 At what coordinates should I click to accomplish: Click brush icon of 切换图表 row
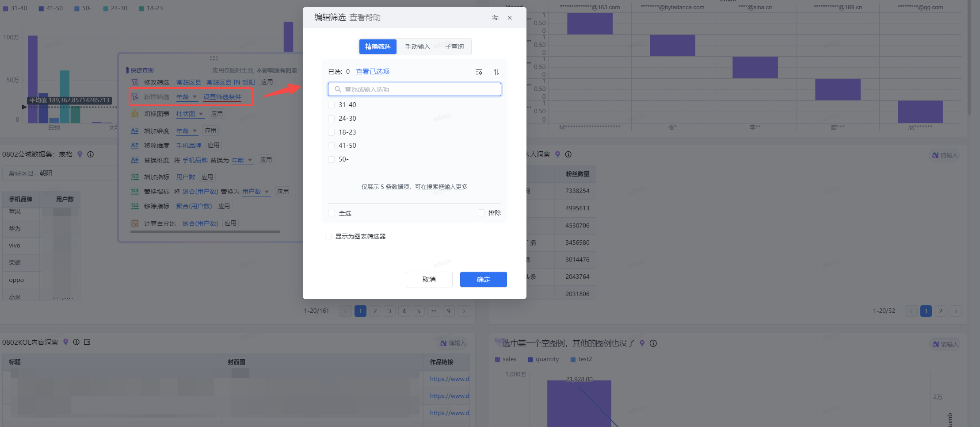click(135, 114)
